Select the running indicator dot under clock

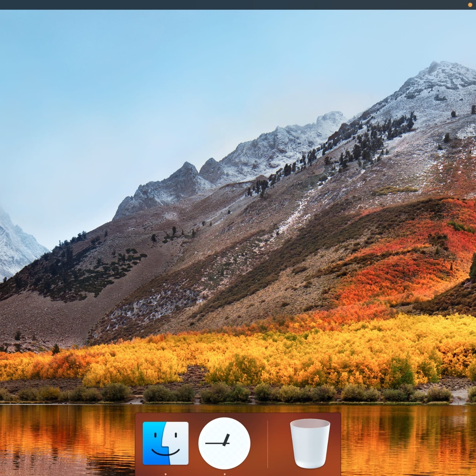click(224, 474)
